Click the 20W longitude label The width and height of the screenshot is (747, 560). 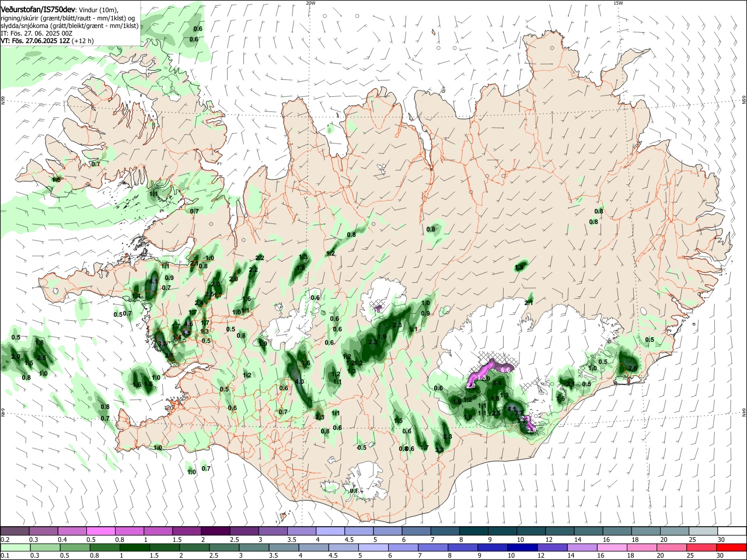point(310,3)
